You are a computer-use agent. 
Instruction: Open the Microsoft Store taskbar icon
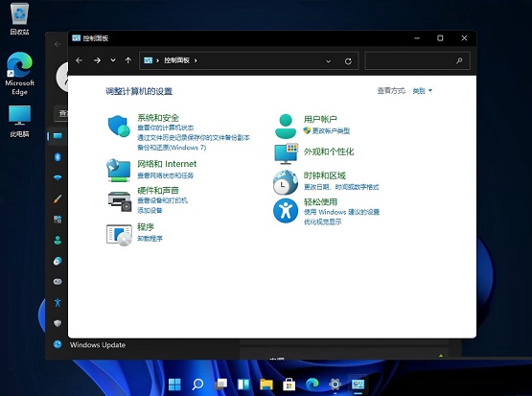289,384
